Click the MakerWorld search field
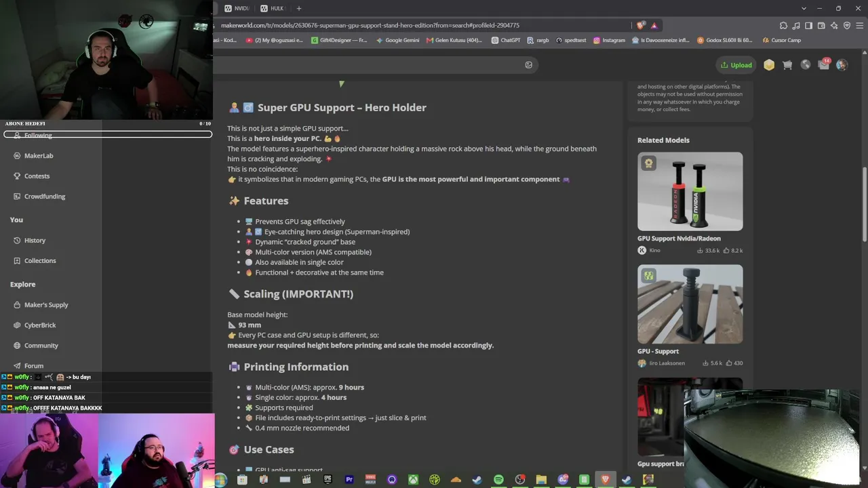The height and width of the screenshot is (488, 868). point(376,65)
